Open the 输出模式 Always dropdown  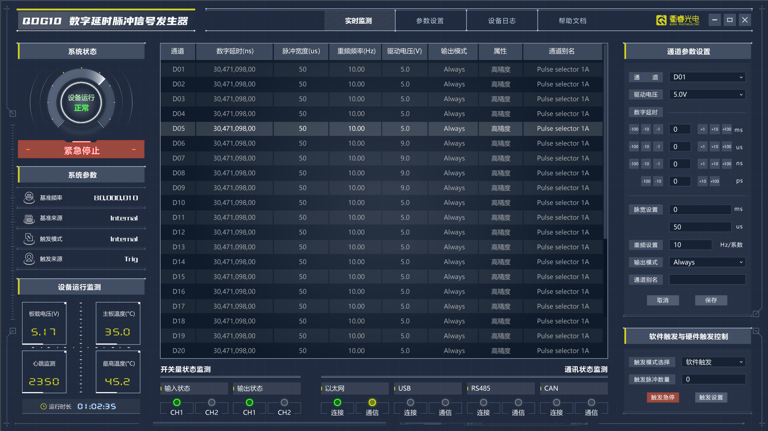pyautogui.click(x=707, y=262)
